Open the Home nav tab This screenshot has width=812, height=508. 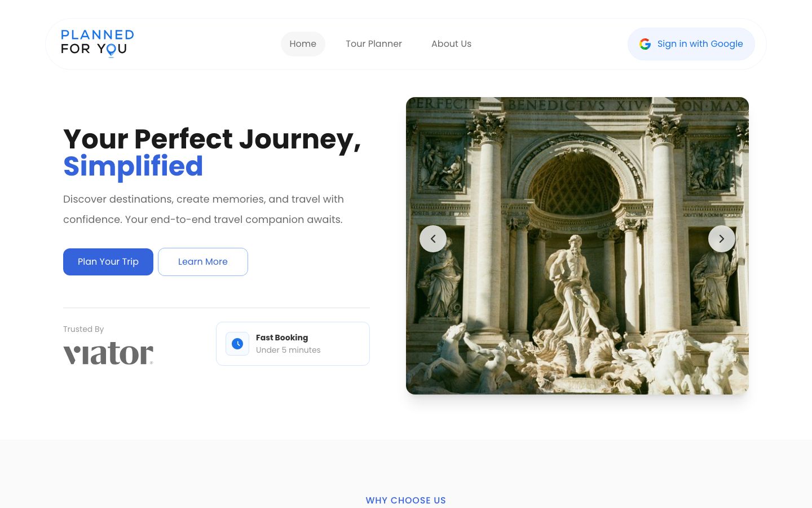coord(303,44)
